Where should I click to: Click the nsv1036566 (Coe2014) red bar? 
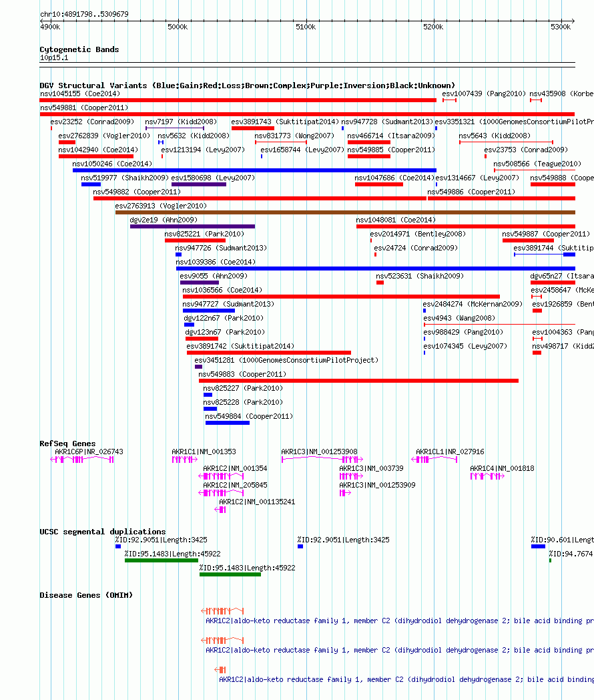pyautogui.click(x=341, y=297)
